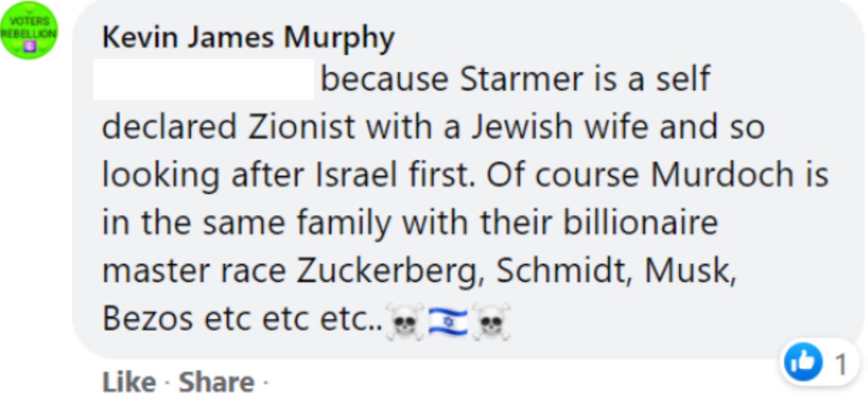Open Kevin James Murphy's profile name link
Viewport: 868px width, 398px height.
(248, 38)
